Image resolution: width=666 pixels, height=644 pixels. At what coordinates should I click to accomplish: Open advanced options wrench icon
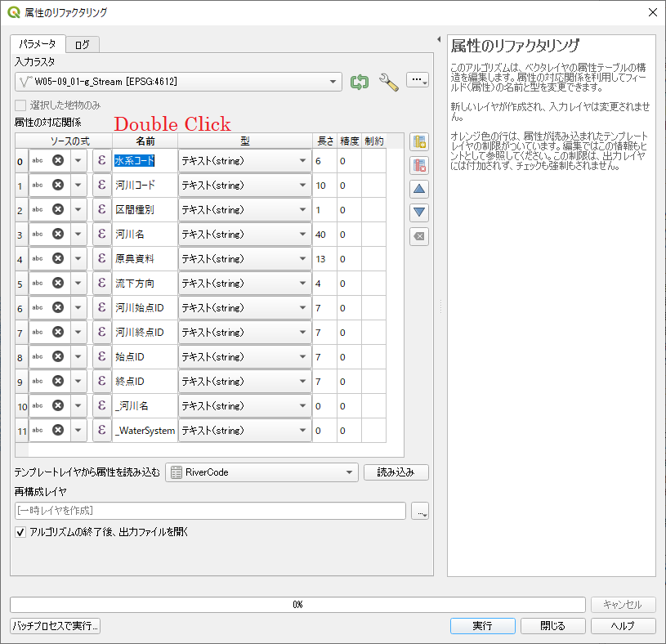coord(388,81)
